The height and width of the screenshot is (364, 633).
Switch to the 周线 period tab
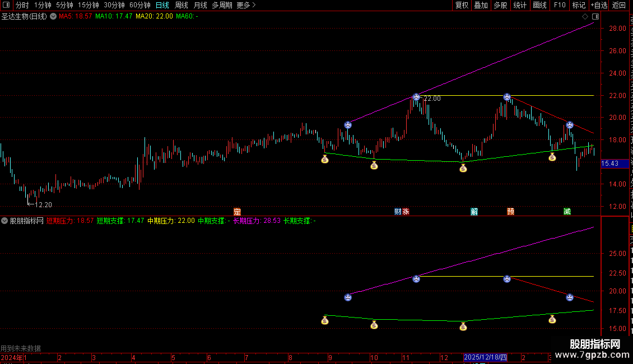181,5
